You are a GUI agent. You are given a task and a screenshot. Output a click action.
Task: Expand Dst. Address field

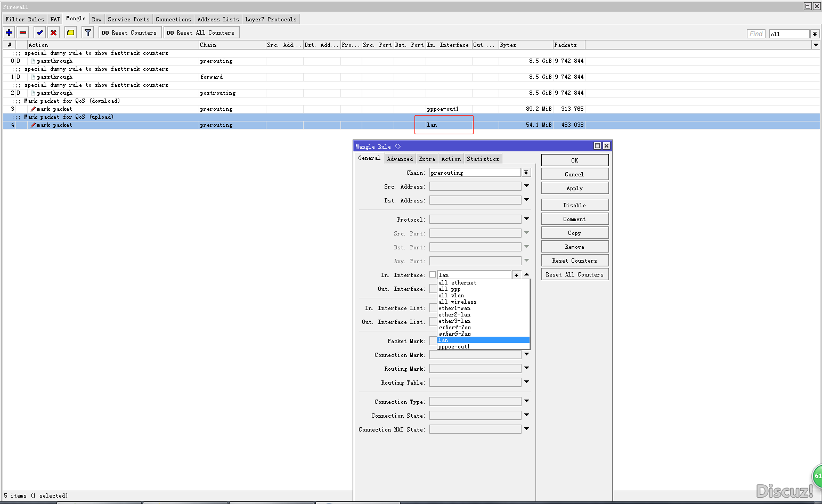coord(526,200)
